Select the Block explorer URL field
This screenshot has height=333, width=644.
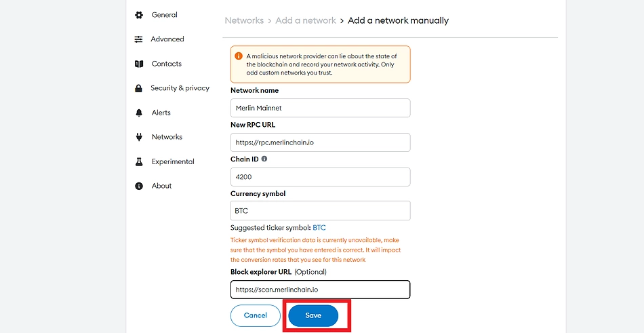pyautogui.click(x=320, y=290)
